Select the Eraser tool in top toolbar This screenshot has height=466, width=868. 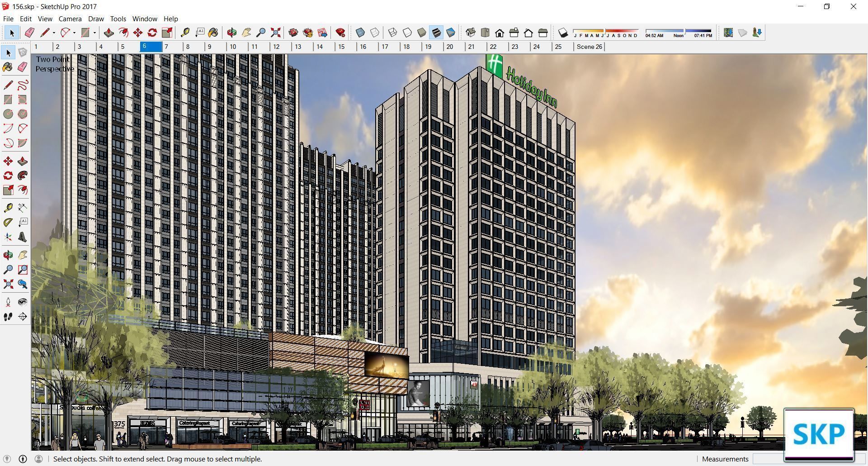[x=29, y=33]
